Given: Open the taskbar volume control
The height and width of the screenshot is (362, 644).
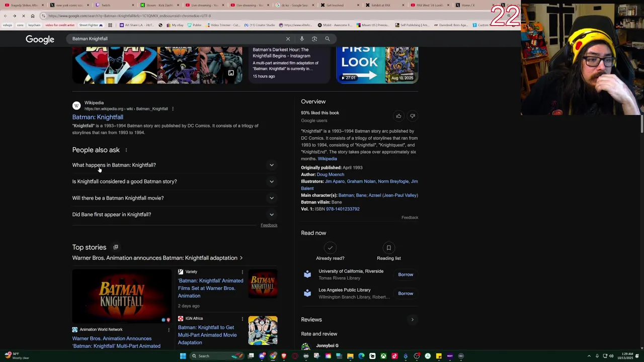Looking at the screenshot, I should (x=611, y=356).
